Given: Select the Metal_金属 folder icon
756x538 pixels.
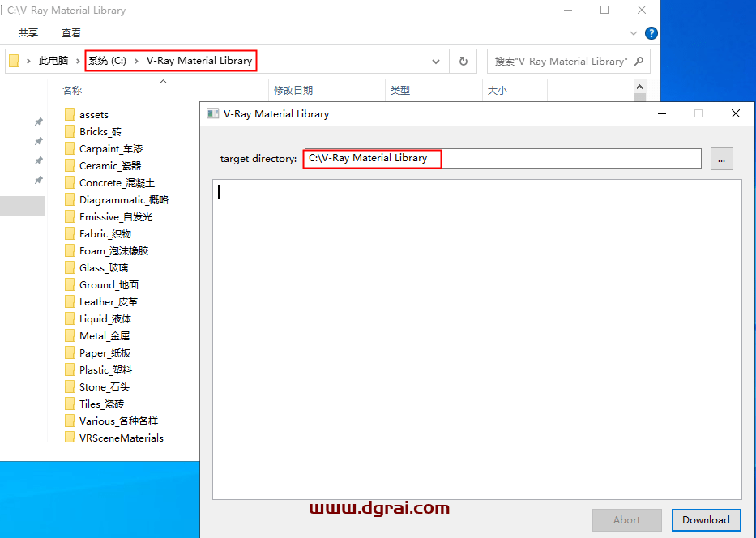Looking at the screenshot, I should coord(70,336).
